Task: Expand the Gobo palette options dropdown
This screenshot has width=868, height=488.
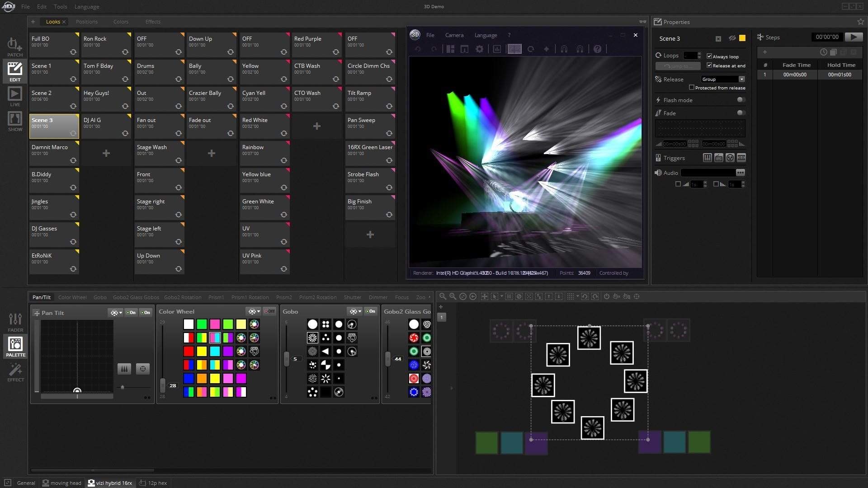Action: [359, 311]
